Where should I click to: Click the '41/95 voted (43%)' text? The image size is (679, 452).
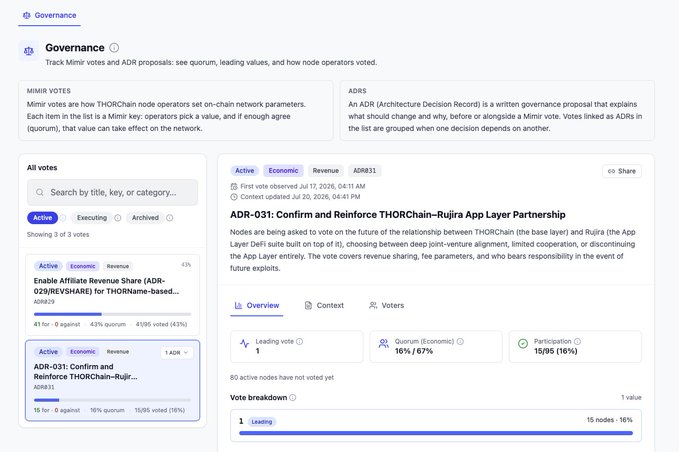click(x=162, y=324)
